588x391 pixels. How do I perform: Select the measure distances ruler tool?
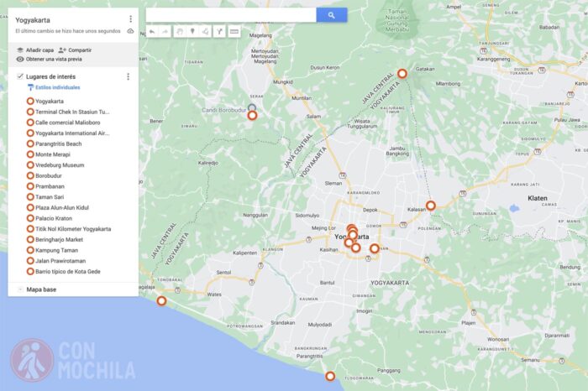coord(234,32)
